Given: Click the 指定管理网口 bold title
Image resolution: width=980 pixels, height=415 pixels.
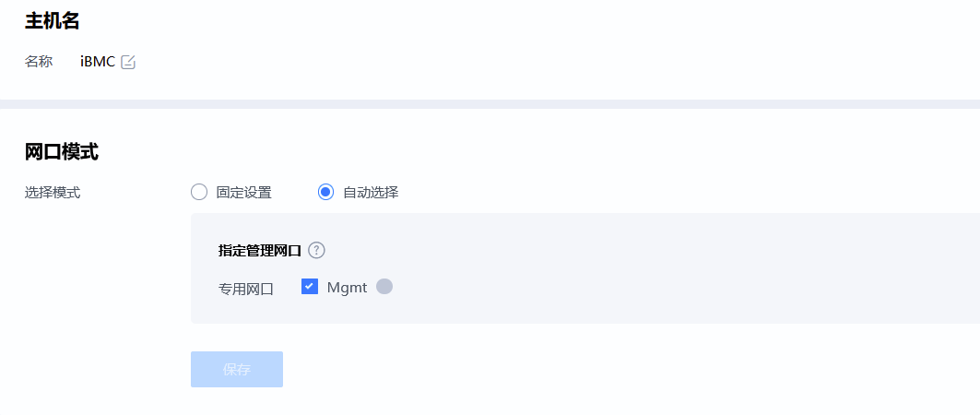Looking at the screenshot, I should point(260,250).
